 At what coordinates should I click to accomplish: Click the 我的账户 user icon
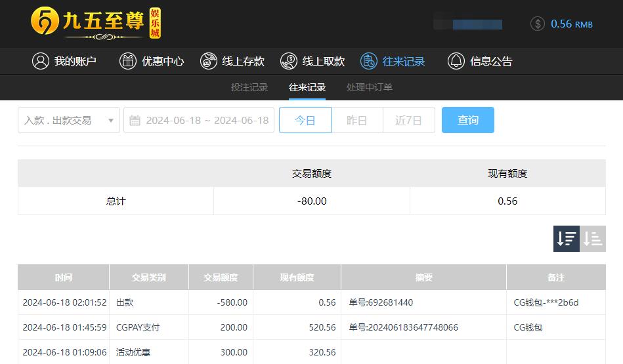pyautogui.click(x=41, y=61)
